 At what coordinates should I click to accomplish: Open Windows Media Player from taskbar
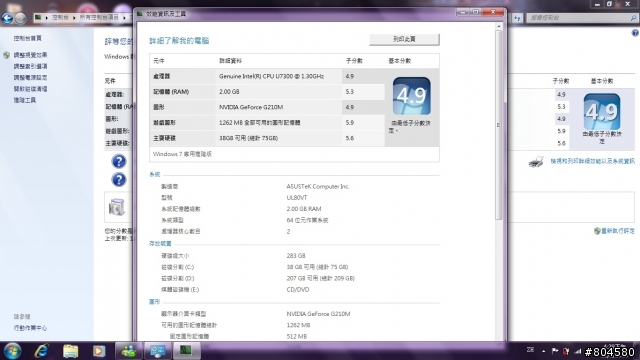99,351
